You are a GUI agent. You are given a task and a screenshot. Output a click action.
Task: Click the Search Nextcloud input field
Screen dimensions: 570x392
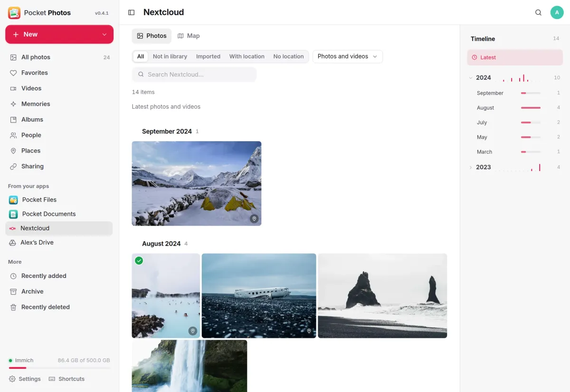(x=194, y=75)
